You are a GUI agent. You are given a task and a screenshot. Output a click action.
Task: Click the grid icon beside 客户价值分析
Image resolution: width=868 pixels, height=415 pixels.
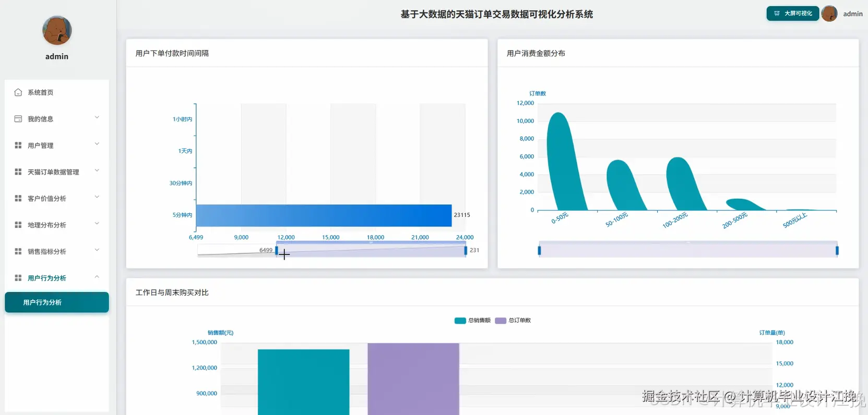click(x=18, y=199)
